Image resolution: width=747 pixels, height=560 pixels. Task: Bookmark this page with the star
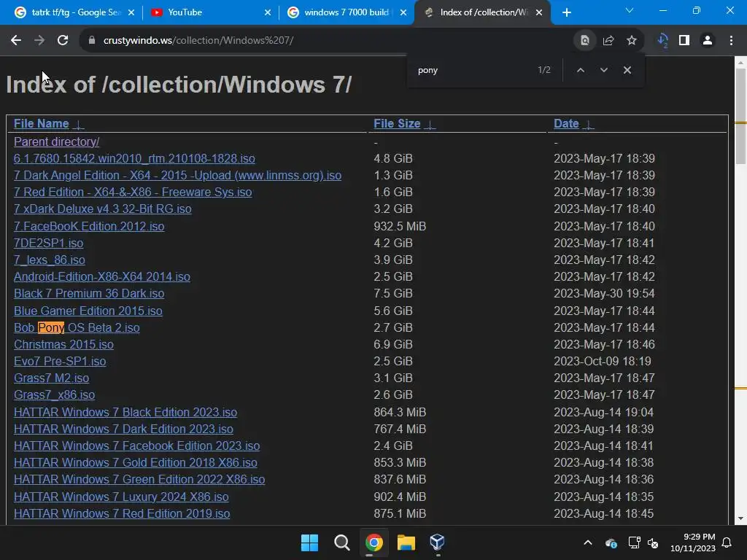pyautogui.click(x=632, y=41)
